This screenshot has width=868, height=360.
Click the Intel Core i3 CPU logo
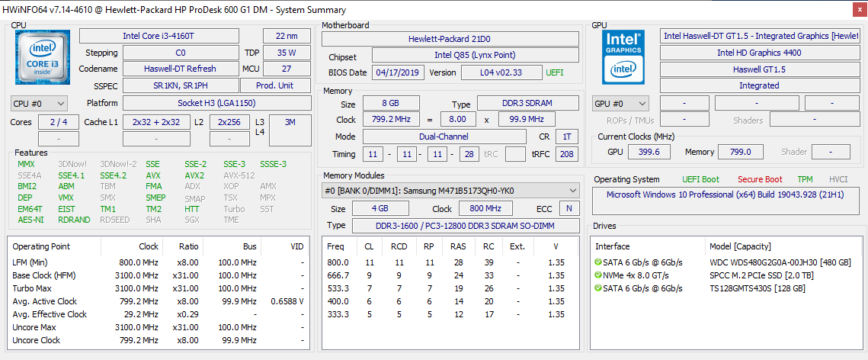coord(43,57)
